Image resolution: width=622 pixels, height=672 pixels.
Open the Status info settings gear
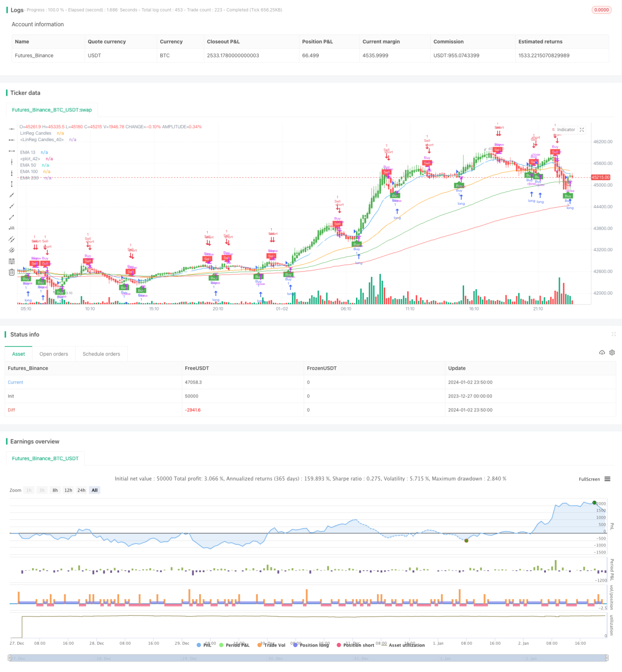(612, 353)
